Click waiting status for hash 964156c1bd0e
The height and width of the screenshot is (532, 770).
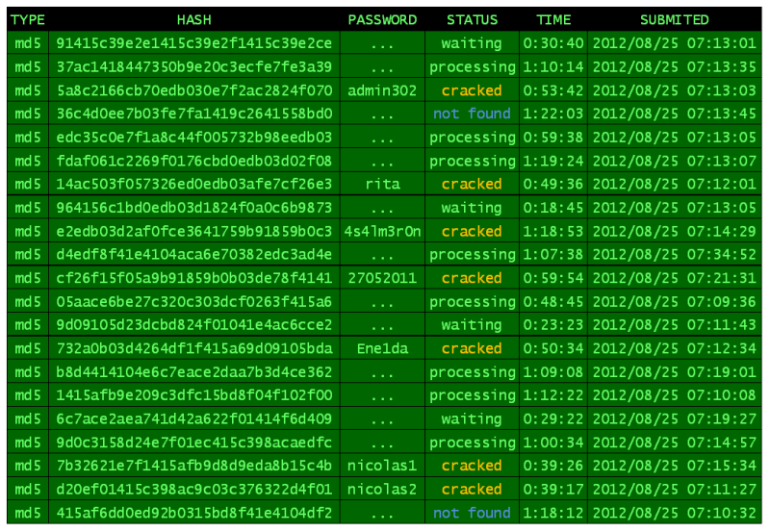click(472, 208)
